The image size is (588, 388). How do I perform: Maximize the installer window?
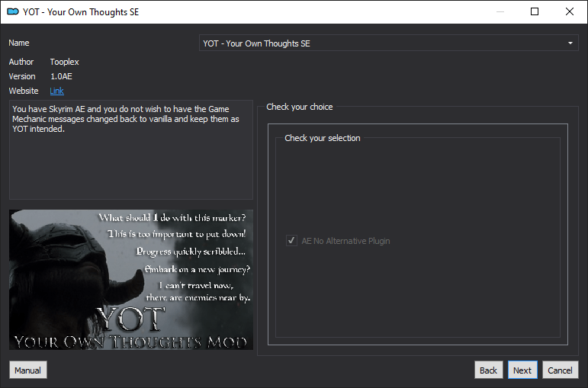[535, 11]
